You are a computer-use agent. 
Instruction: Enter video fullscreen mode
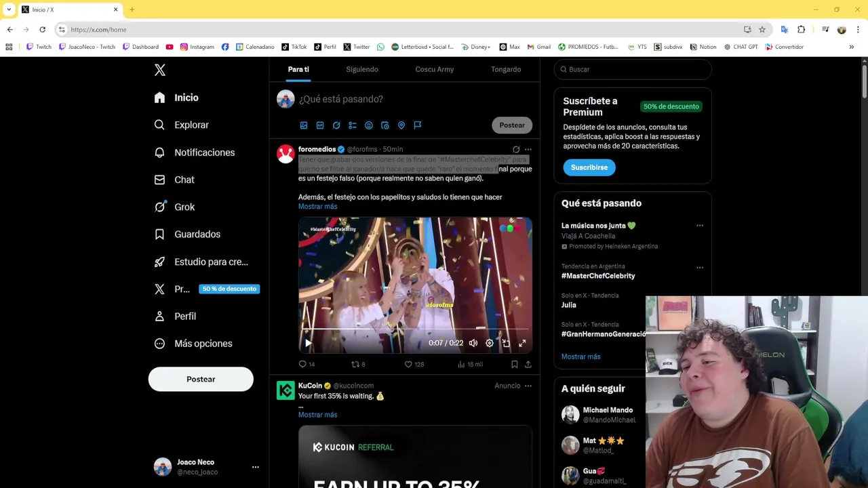click(x=522, y=343)
